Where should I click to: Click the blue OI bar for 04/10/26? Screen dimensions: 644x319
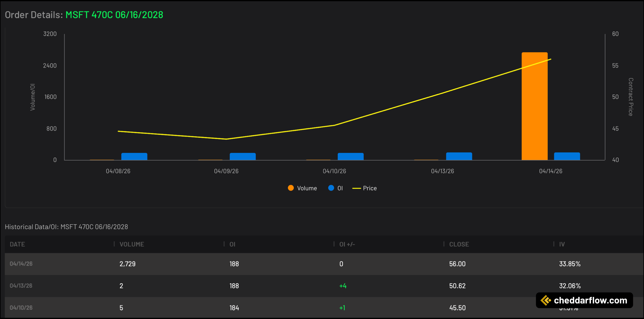[350, 156]
